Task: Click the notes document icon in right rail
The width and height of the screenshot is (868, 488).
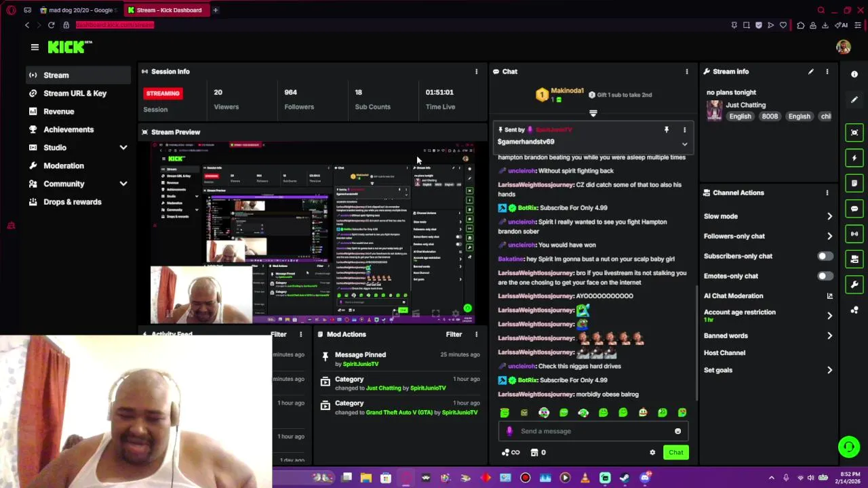Action: click(x=854, y=183)
